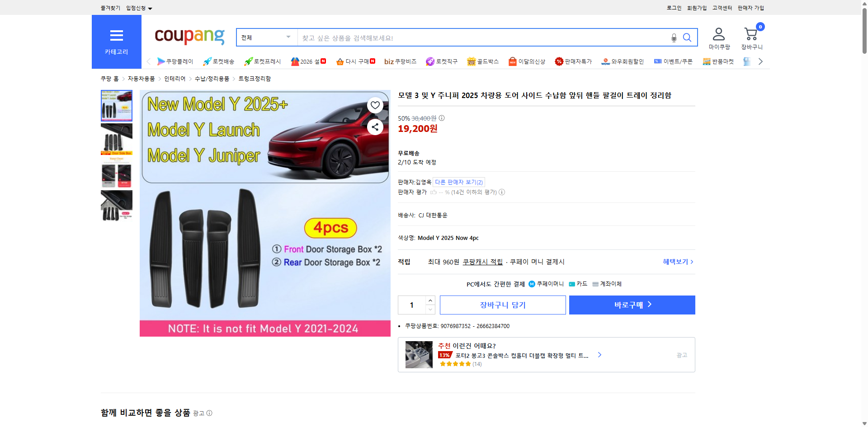This screenshot has width=868, height=427.
Task: Open the 전체 search category dropdown
Action: pos(266,38)
